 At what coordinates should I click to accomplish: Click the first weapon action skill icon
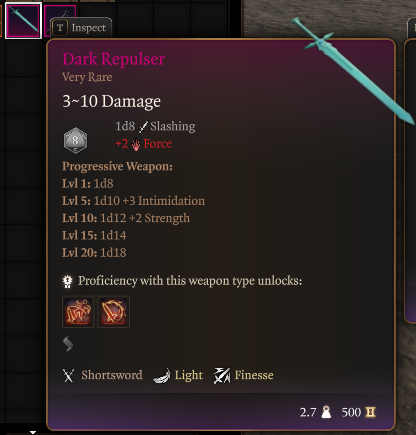[x=78, y=312]
